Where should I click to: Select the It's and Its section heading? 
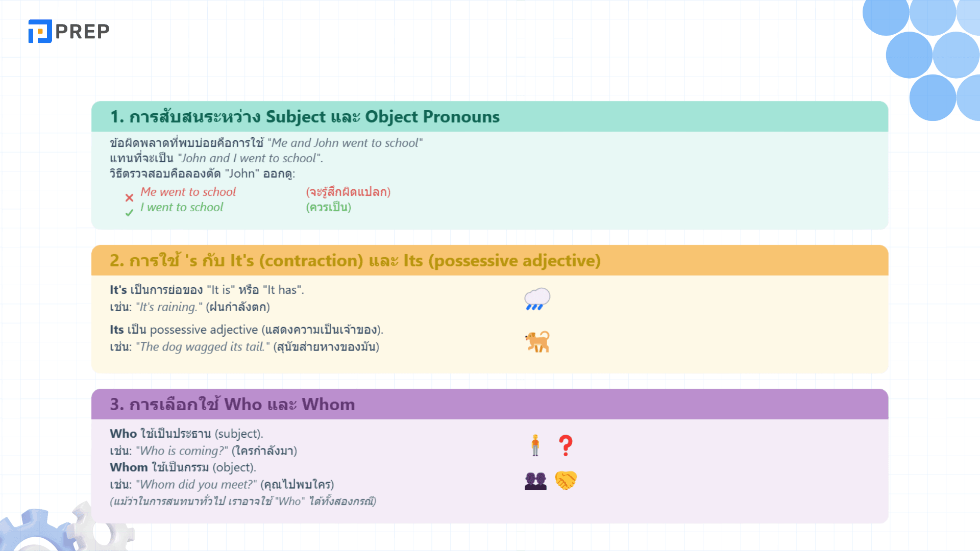355,261
